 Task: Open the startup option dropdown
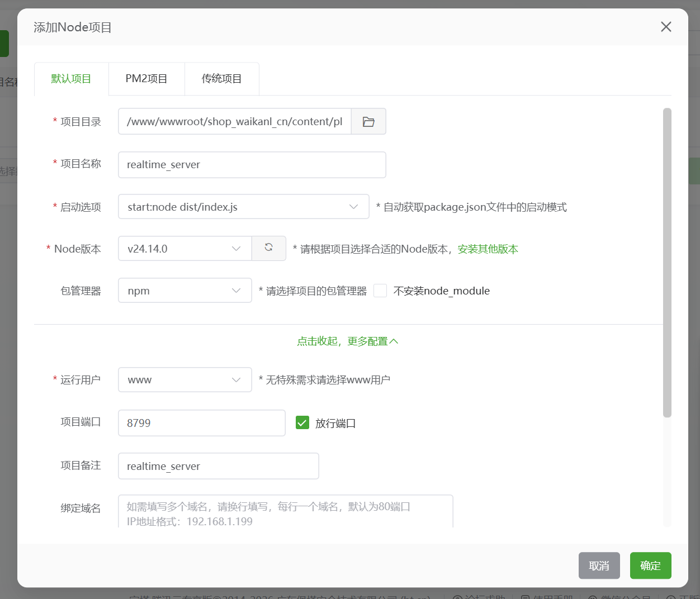(x=243, y=207)
